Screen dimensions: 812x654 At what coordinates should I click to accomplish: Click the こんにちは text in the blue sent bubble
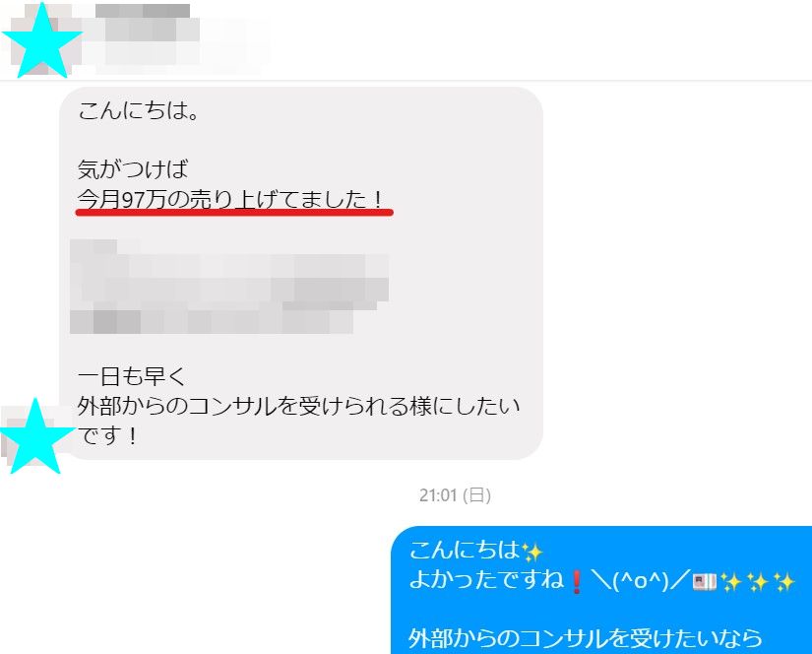(x=465, y=551)
